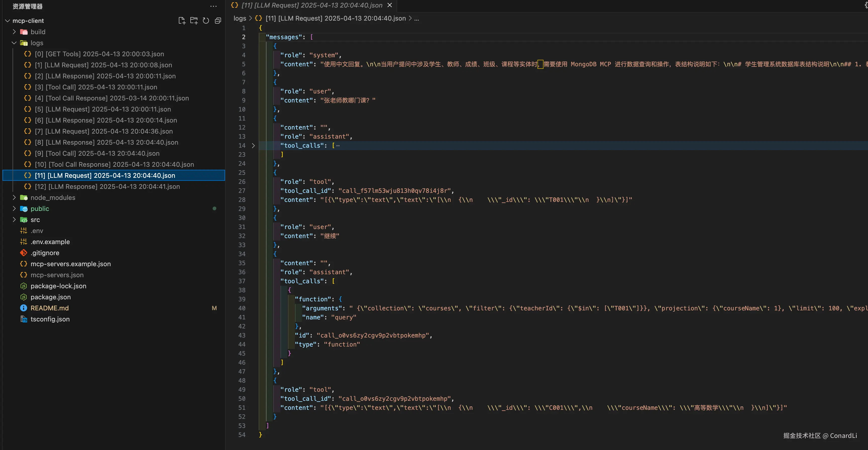This screenshot has width=868, height=450.
Task: Expand the folded tool_calls array on line 14
Action: tap(253, 145)
